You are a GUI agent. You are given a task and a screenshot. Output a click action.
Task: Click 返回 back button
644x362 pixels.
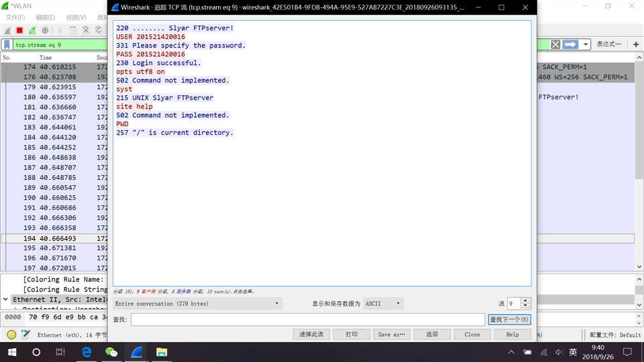point(432,335)
